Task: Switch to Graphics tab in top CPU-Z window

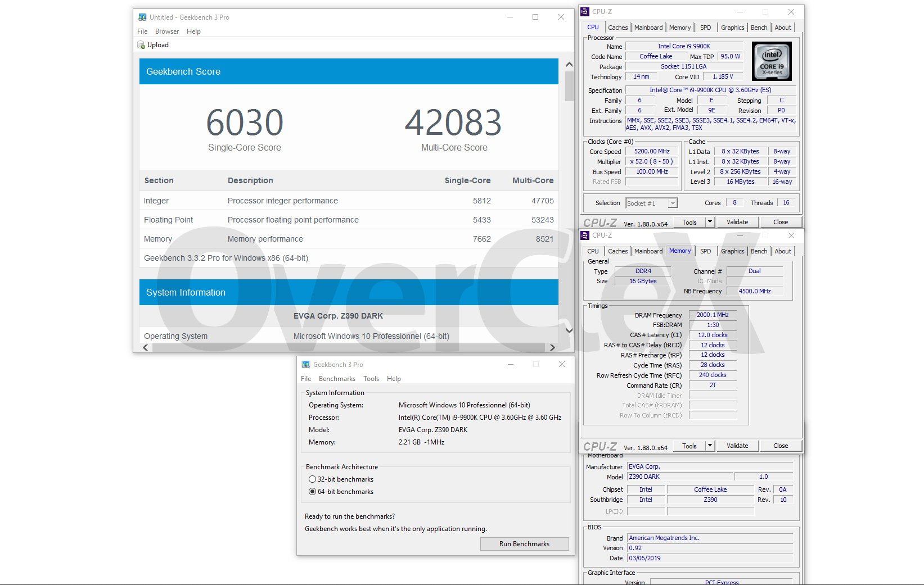Action: pyautogui.click(x=733, y=28)
